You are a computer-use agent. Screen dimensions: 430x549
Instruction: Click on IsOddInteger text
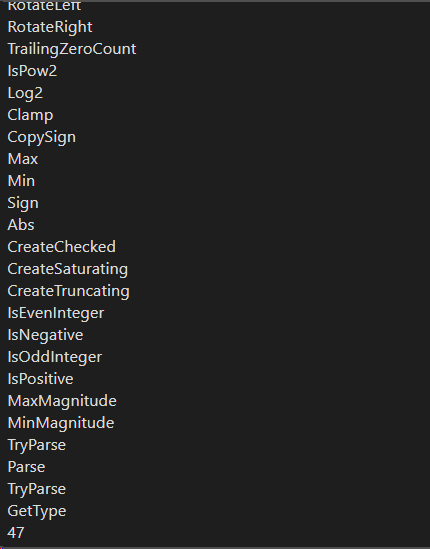coord(55,357)
